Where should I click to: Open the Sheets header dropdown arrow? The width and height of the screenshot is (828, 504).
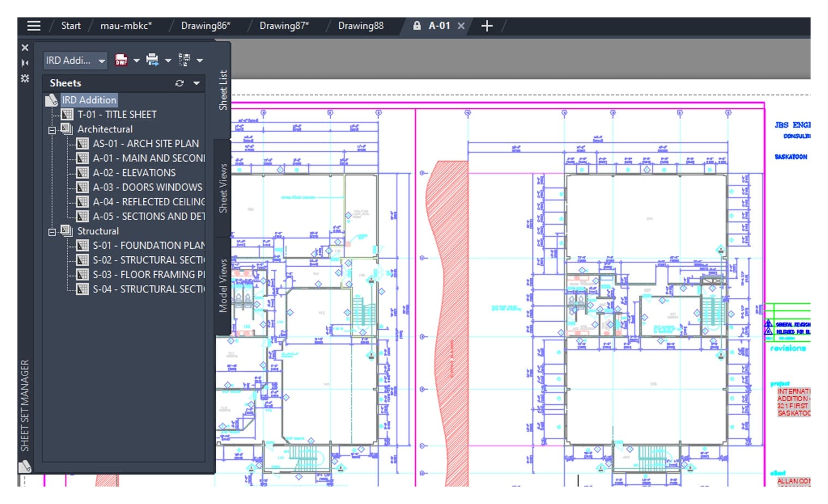196,83
